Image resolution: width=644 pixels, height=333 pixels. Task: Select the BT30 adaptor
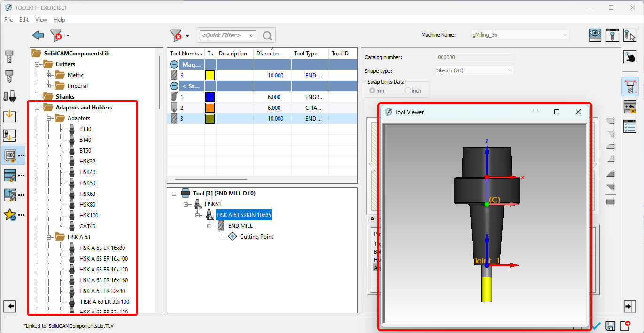click(85, 129)
